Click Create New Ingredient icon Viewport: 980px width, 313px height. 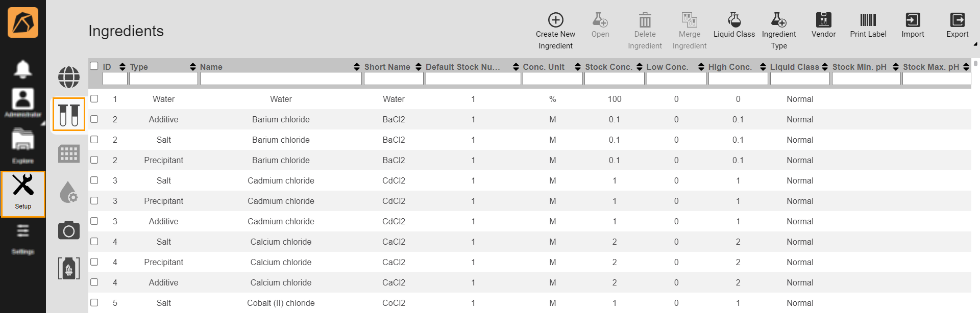coord(555,20)
